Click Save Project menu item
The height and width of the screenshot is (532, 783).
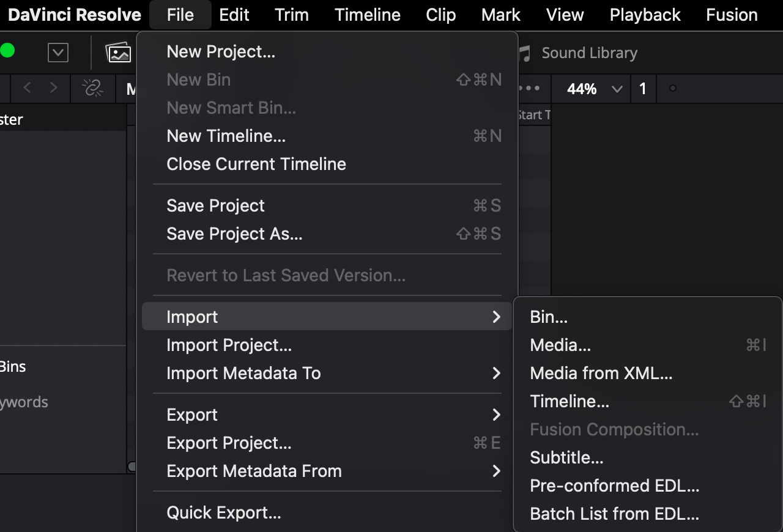(x=327, y=205)
